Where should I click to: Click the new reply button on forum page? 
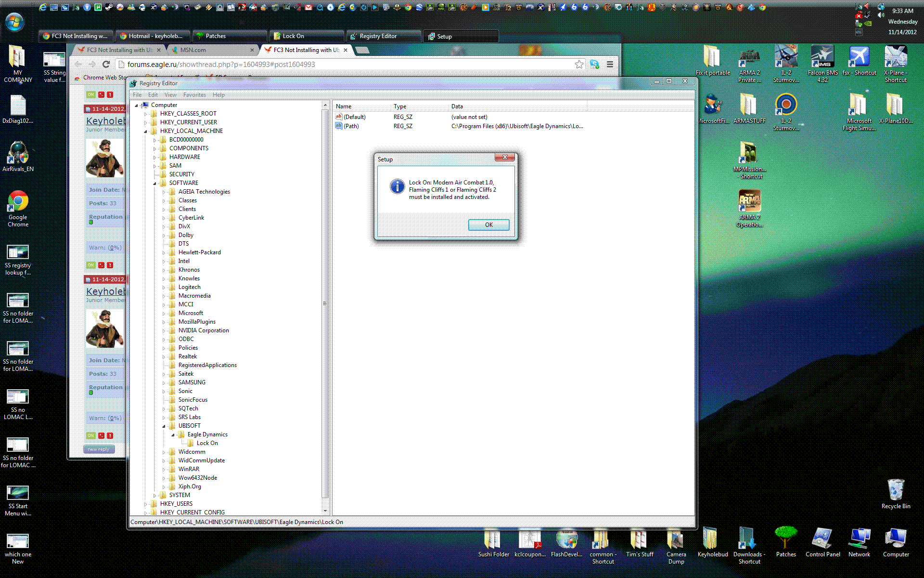(99, 449)
